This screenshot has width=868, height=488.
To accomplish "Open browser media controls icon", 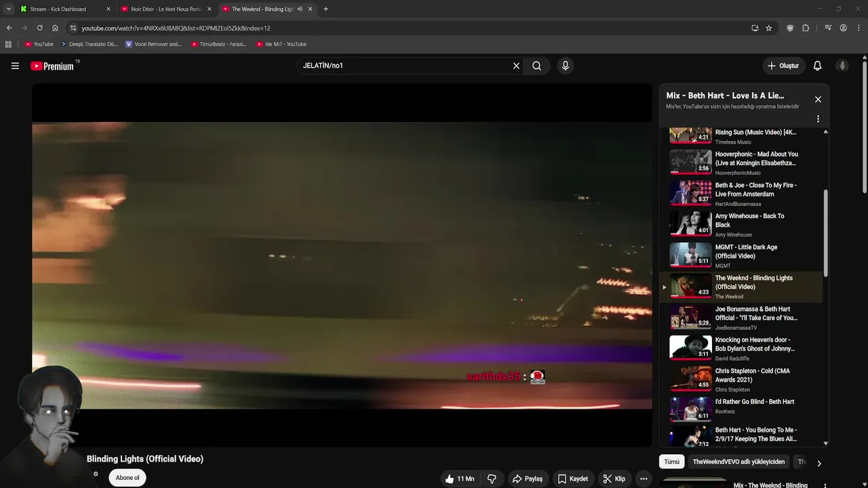I will [x=828, y=28].
